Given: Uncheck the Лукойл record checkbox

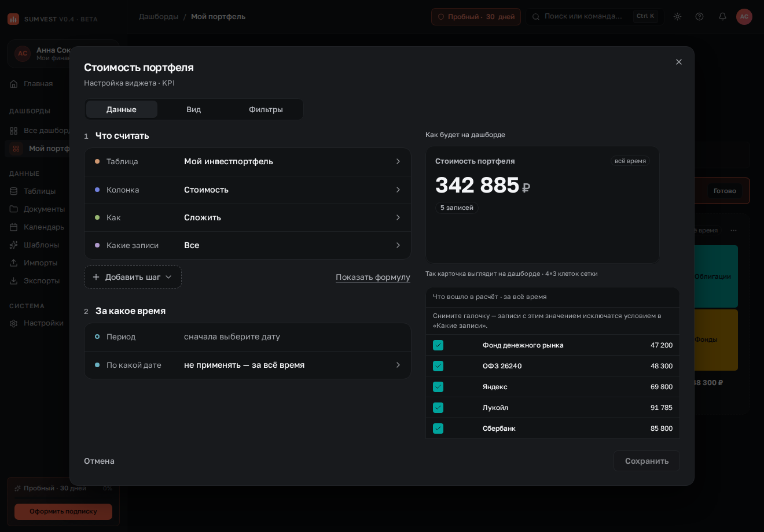Looking at the screenshot, I should coord(438,408).
